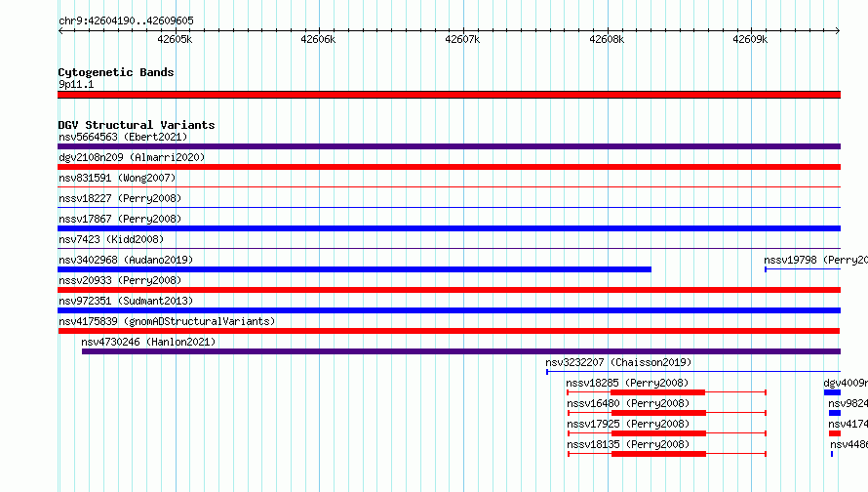The width and height of the screenshot is (868, 492).
Task: Click the nsv448 label at right edge
Action: pos(849,444)
